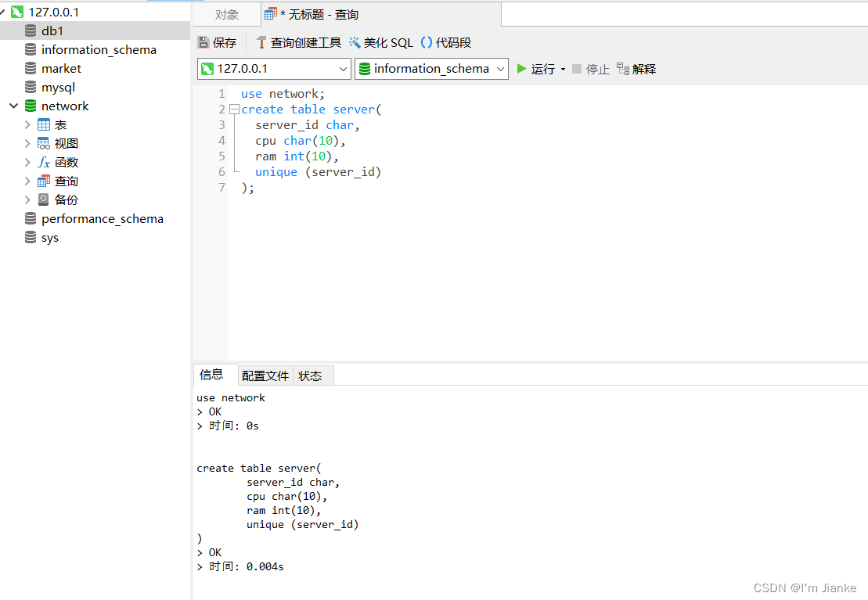
Task: Click the mysql database icon
Action: coord(31,88)
